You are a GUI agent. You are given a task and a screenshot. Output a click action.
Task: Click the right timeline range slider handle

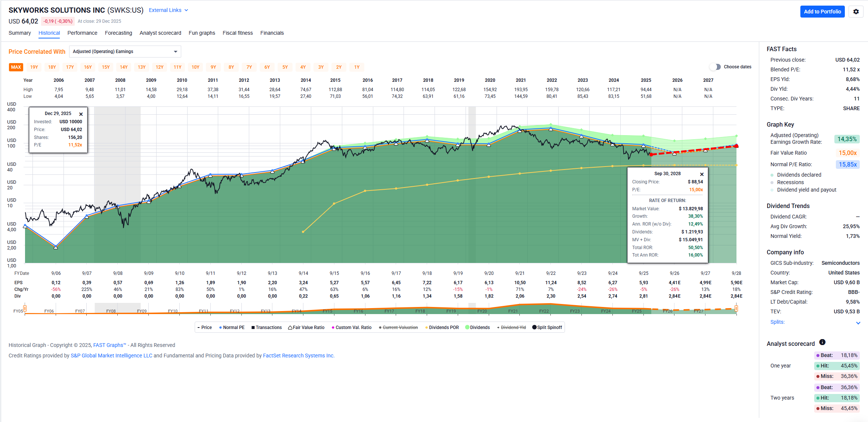(x=736, y=308)
